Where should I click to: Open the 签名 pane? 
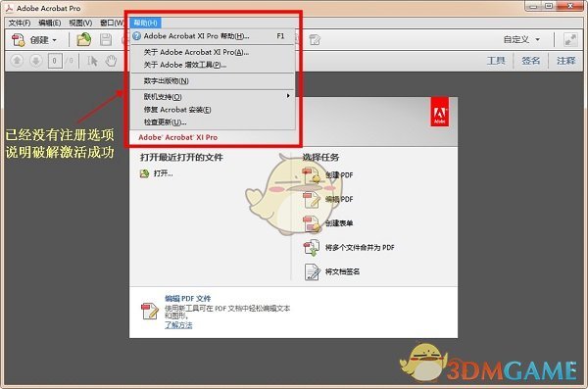point(530,61)
